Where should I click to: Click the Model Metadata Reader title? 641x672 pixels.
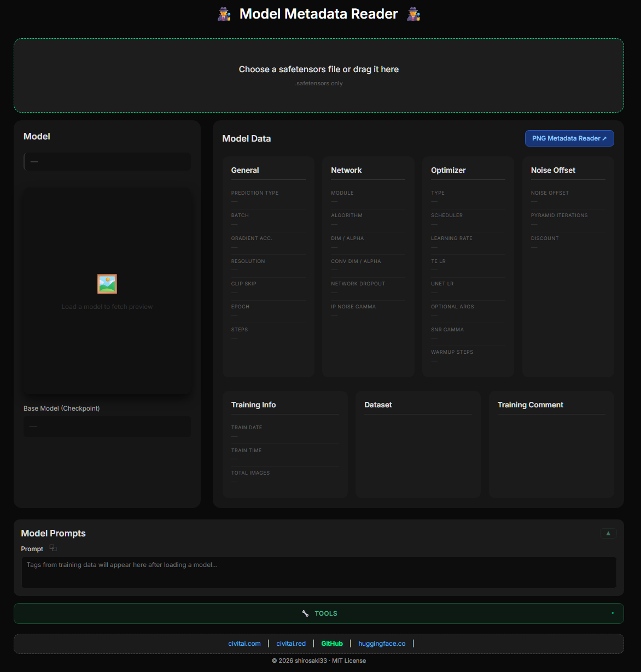(x=319, y=14)
